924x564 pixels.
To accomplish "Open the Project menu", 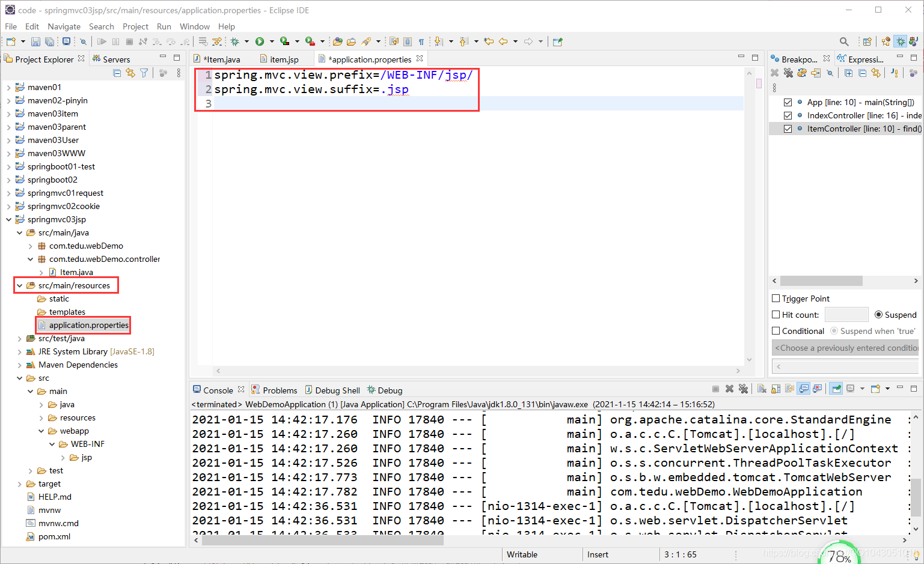I will 135,26.
